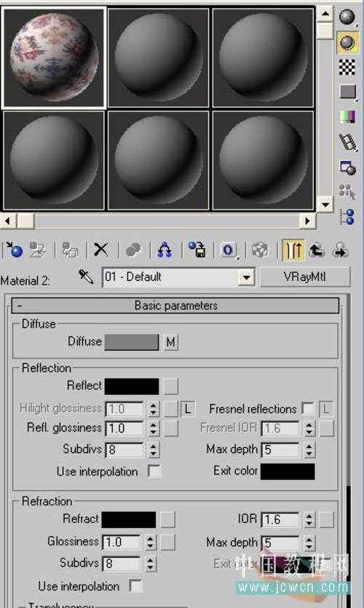Select the carpet-textured material sample sphere
The image size is (364, 608).
[54, 58]
